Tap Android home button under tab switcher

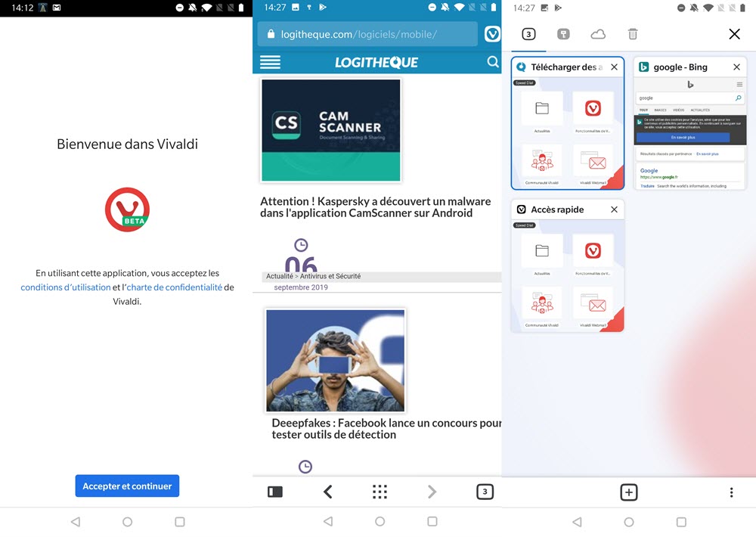(x=629, y=522)
